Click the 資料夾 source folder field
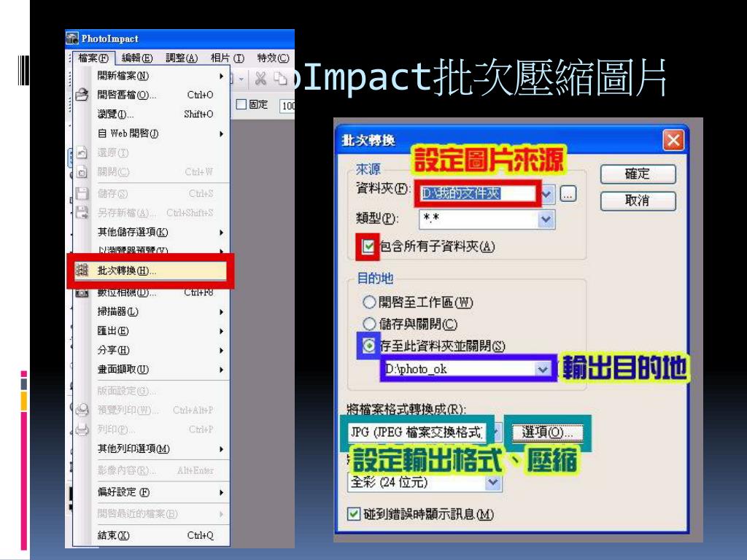747x560 pixels. pos(478,193)
